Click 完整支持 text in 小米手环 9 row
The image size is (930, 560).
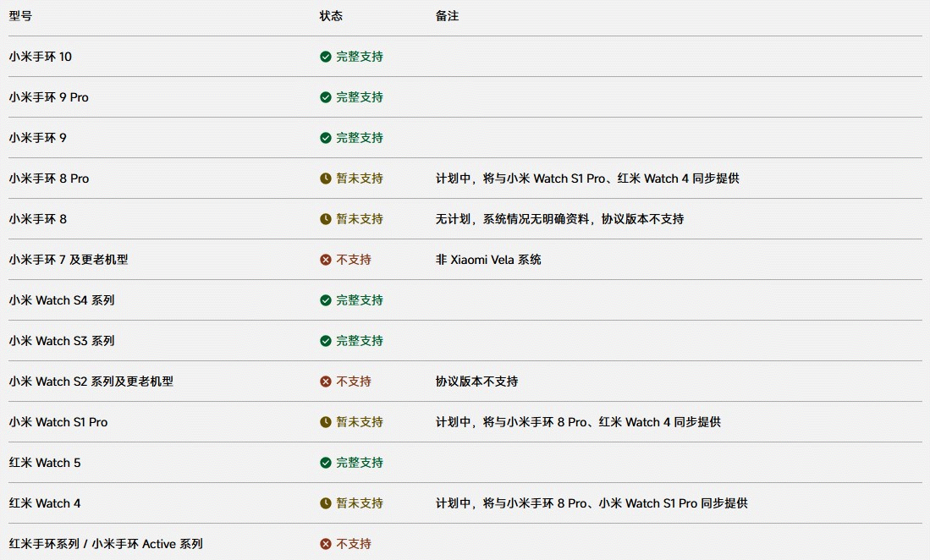click(x=360, y=138)
